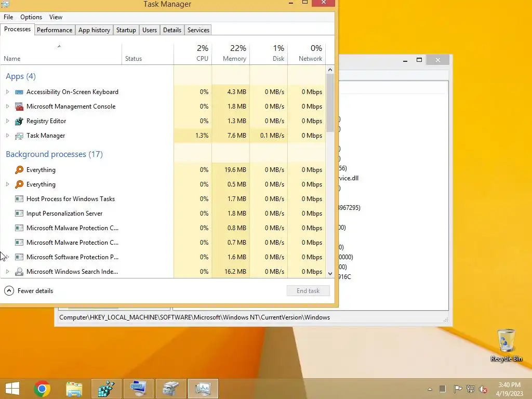Switch to Registry Editor taskbar icon

point(106,389)
